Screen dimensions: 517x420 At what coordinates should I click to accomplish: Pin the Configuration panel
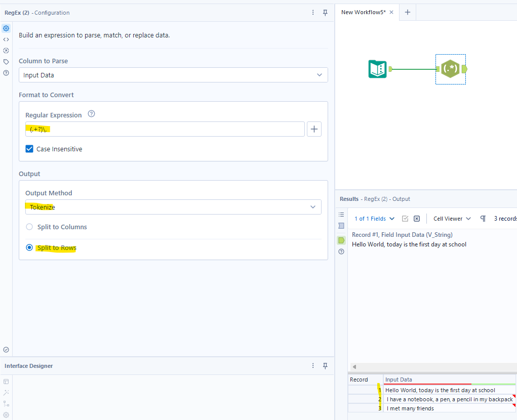tap(325, 13)
